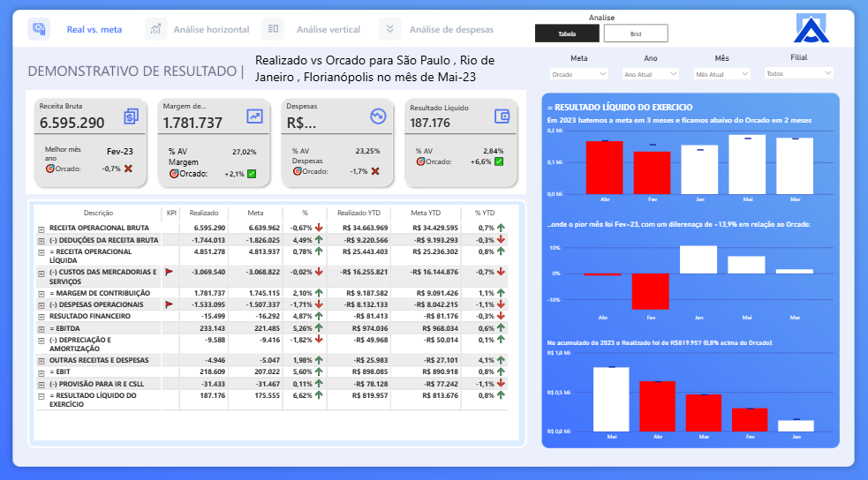This screenshot has width=868, height=480.
Task: Click the value R$ 34.663.969
Action: pos(365,228)
